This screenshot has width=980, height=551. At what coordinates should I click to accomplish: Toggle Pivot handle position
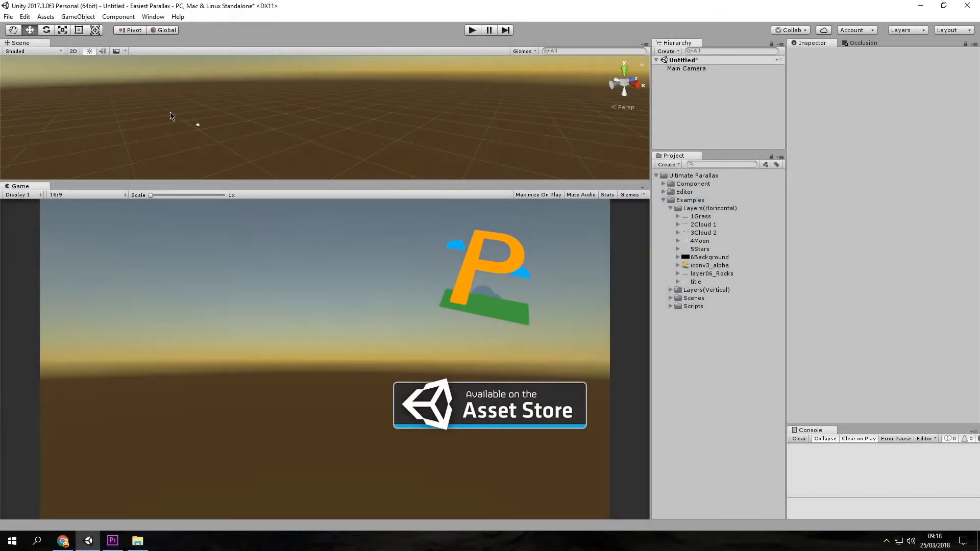[130, 30]
